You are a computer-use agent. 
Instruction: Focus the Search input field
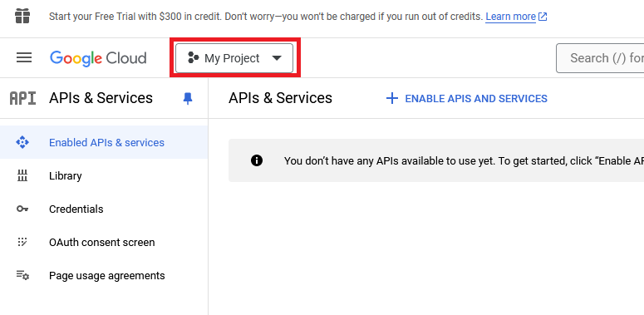pos(600,58)
